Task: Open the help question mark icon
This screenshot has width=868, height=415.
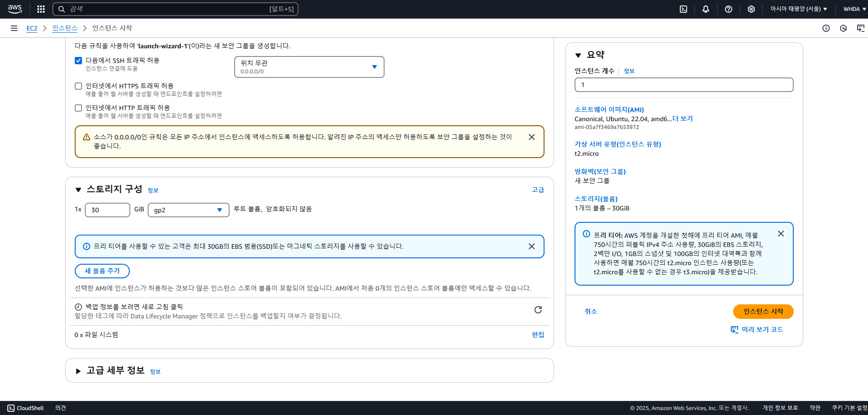Action: coord(729,9)
